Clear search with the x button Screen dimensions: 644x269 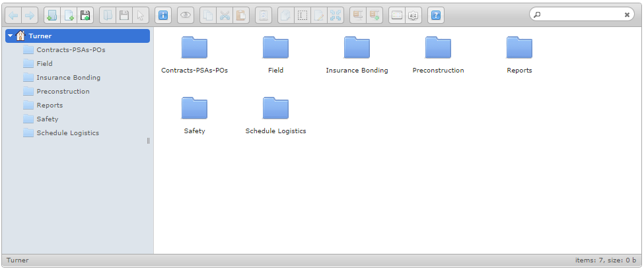coord(627,15)
